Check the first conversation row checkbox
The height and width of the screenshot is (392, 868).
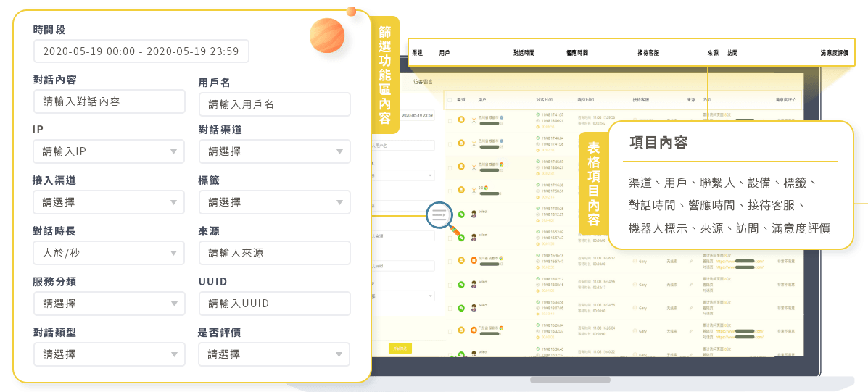[x=449, y=120]
